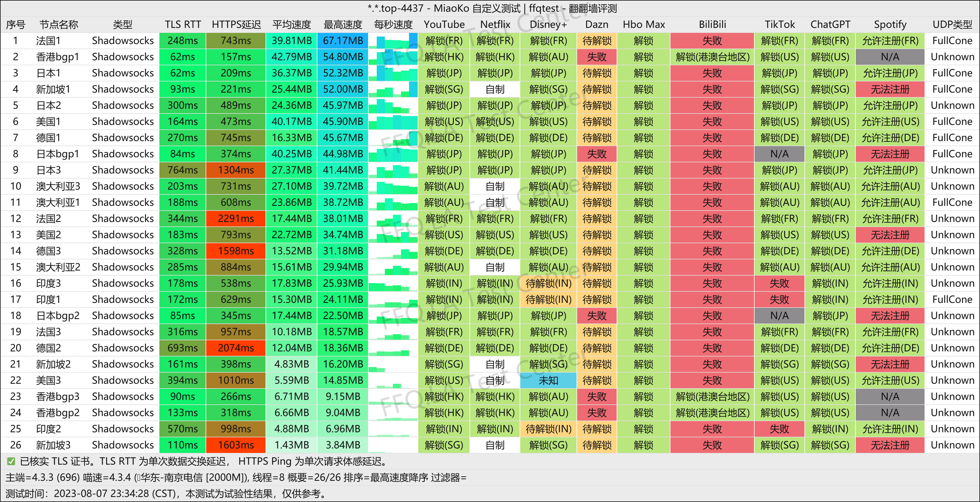980x502 pixels.
Task: Click the ChatGPT column header
Action: tap(830, 24)
